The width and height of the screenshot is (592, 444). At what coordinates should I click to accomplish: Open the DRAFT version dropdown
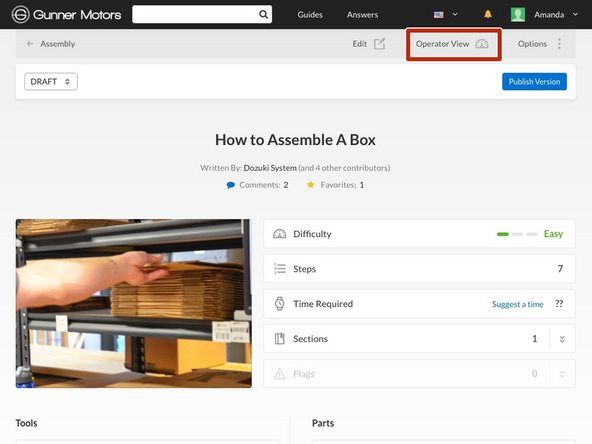point(51,82)
